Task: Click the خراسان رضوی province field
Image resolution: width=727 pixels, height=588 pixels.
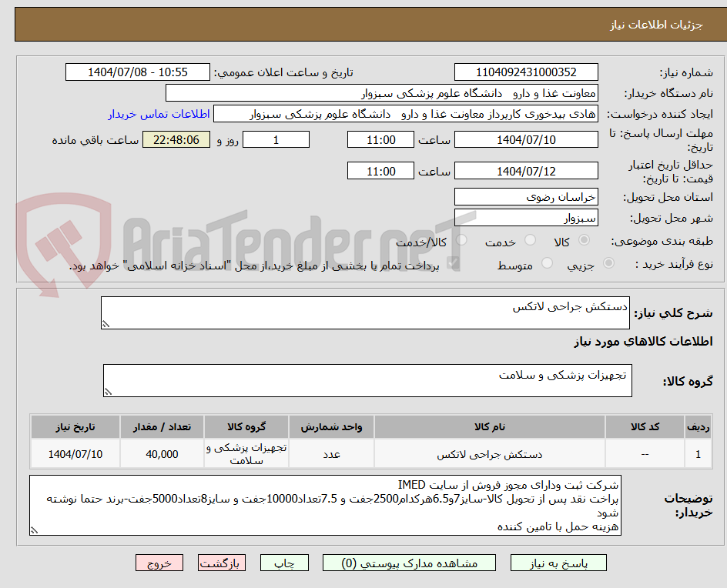Action: coord(526,196)
